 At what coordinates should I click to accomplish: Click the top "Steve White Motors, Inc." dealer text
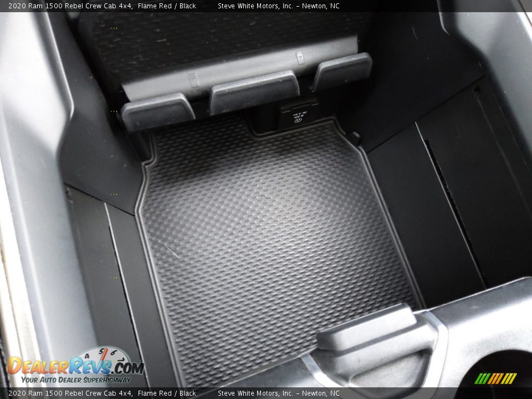coord(255,6)
